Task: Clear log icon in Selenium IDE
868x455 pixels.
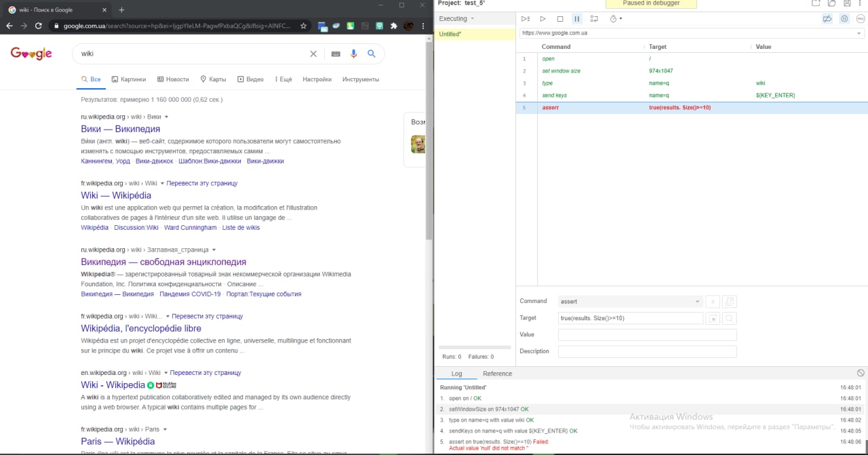Action: [861, 373]
